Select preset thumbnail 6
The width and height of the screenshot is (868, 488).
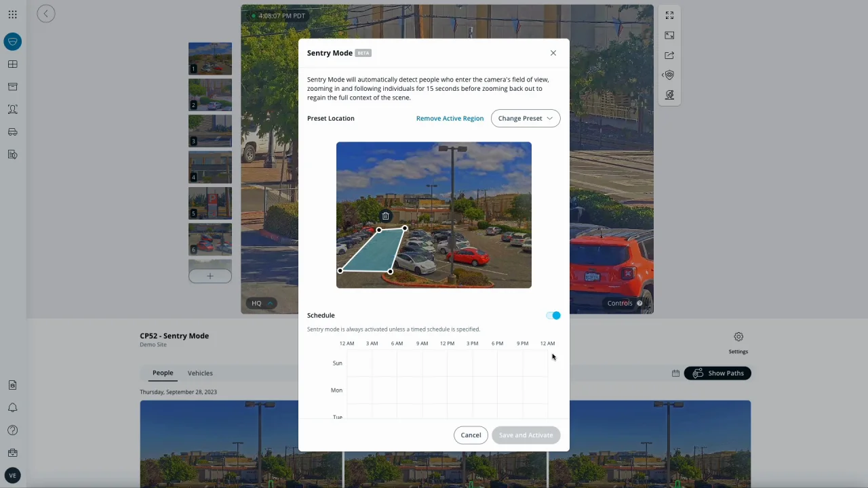tap(210, 239)
